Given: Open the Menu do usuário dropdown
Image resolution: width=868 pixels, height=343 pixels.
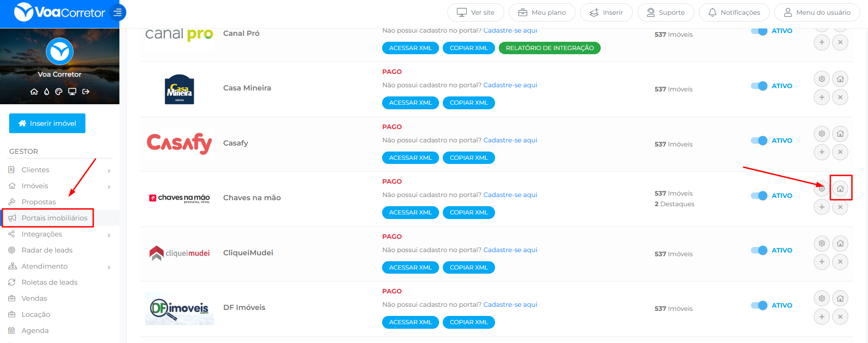Looking at the screenshot, I should click(817, 12).
